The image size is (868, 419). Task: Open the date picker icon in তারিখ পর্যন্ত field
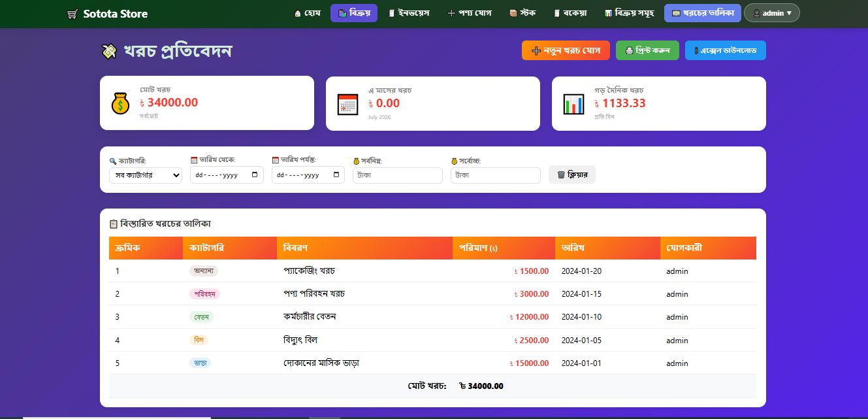click(336, 175)
